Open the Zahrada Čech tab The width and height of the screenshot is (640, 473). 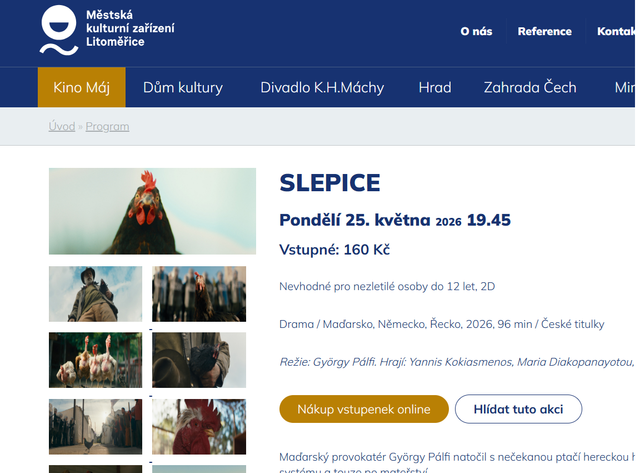click(x=530, y=87)
